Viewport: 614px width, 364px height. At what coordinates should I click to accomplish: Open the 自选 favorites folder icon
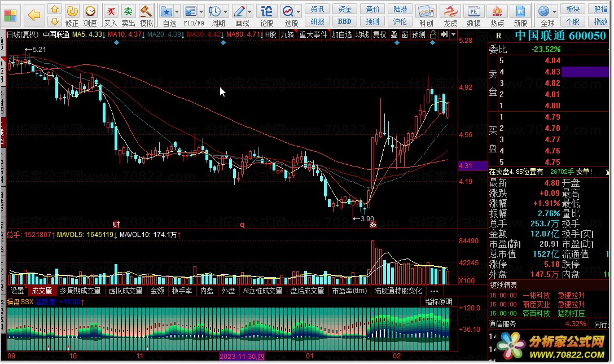166,11
